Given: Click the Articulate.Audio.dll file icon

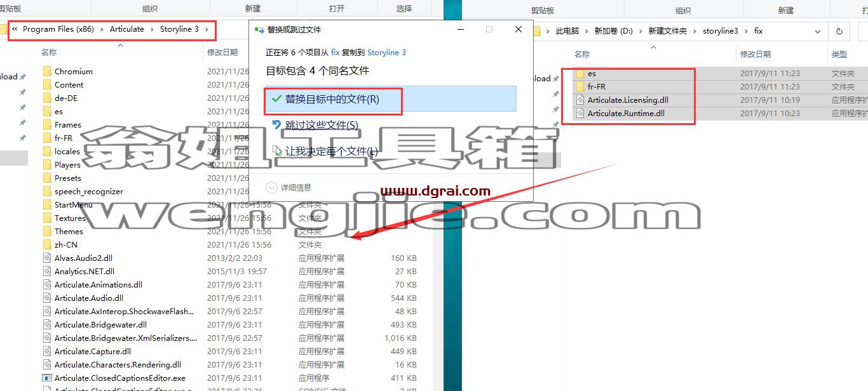Looking at the screenshot, I should (47, 298).
